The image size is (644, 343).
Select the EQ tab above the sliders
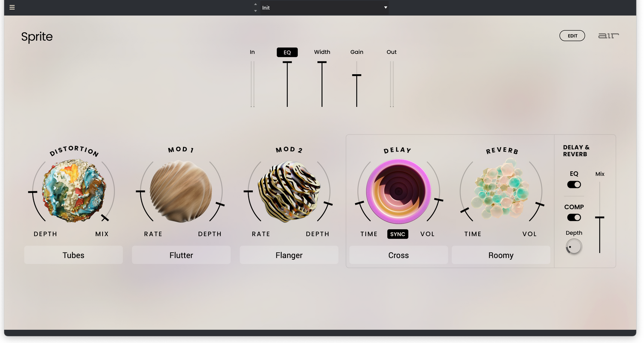tap(287, 52)
